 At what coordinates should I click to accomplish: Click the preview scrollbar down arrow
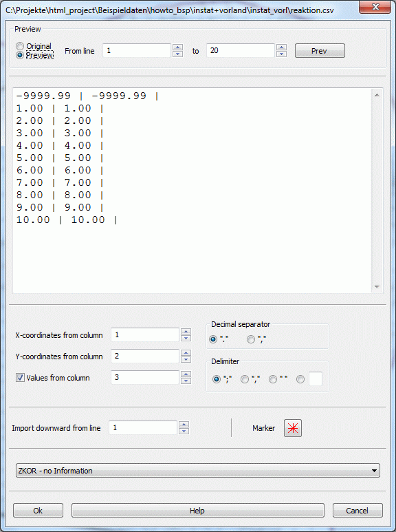[x=377, y=287]
